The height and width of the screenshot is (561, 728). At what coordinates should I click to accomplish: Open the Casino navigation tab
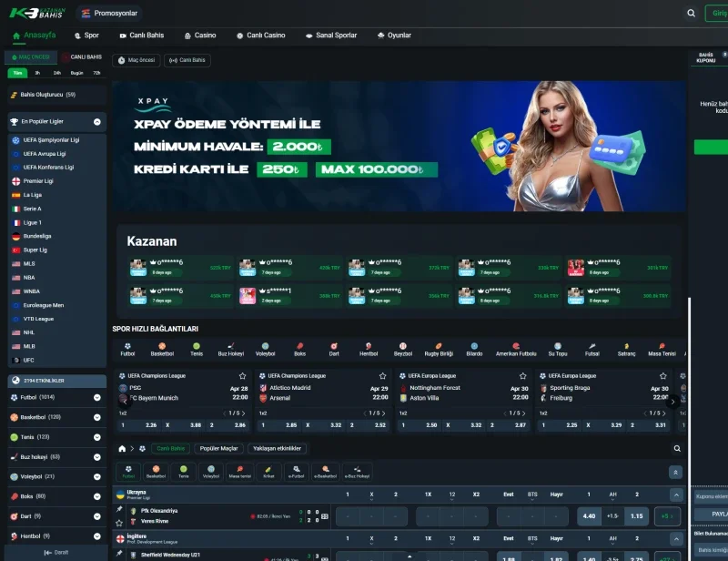[200, 36]
